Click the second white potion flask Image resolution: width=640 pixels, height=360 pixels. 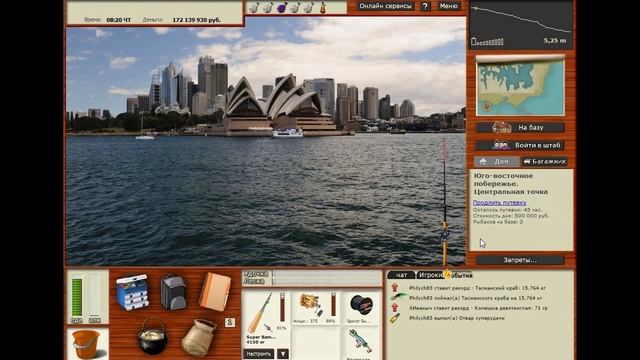coord(268,7)
